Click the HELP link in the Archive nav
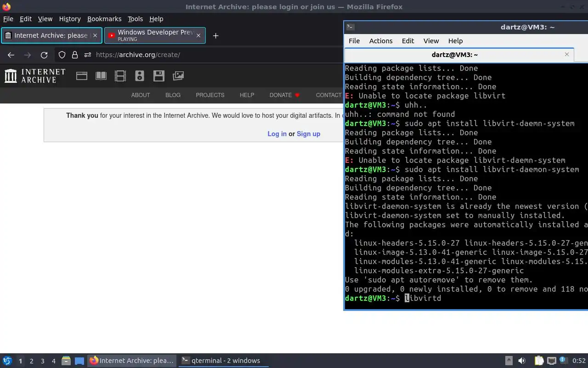Image resolution: width=588 pixels, height=368 pixels. (247, 95)
